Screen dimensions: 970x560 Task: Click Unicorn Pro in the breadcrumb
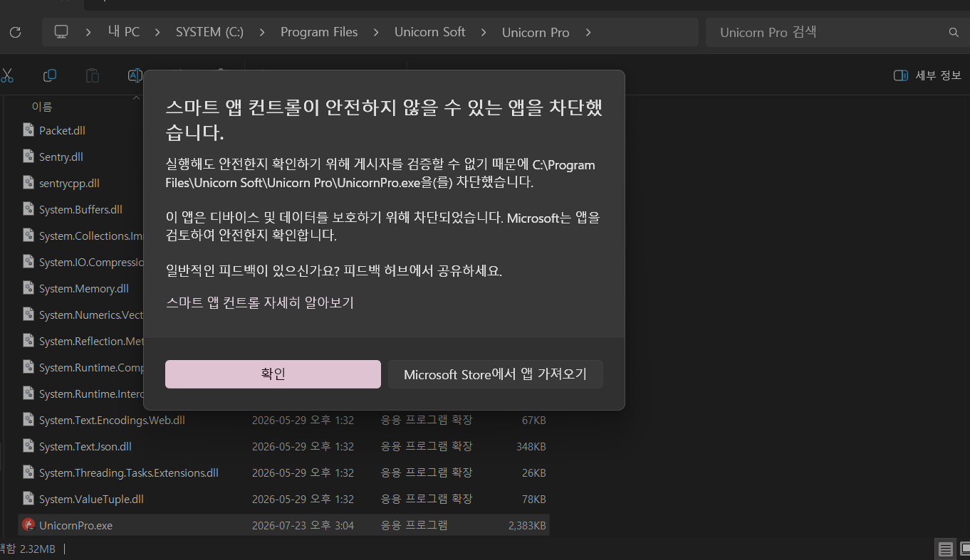coord(536,32)
